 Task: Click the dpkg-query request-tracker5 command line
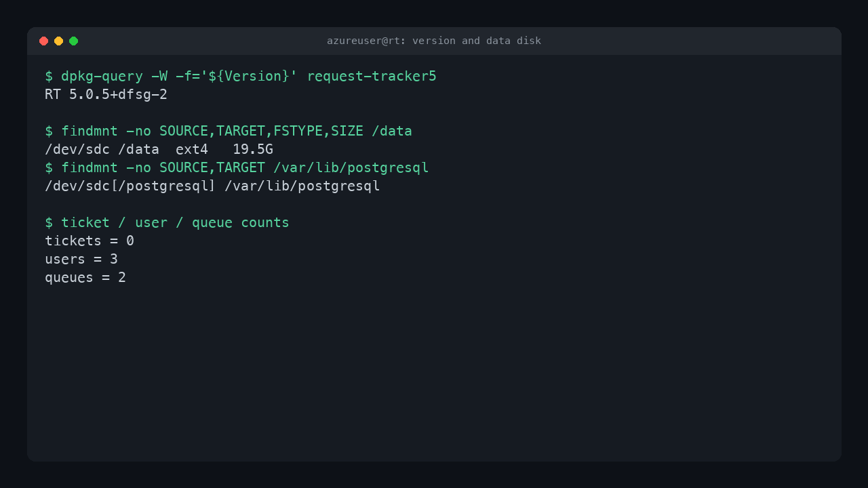click(x=241, y=76)
